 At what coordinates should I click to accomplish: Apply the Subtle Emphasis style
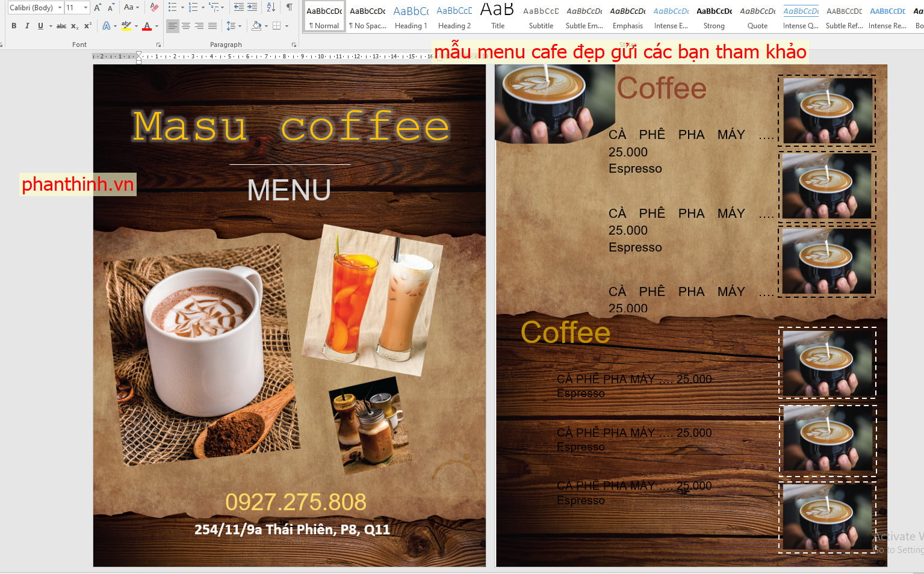click(584, 17)
